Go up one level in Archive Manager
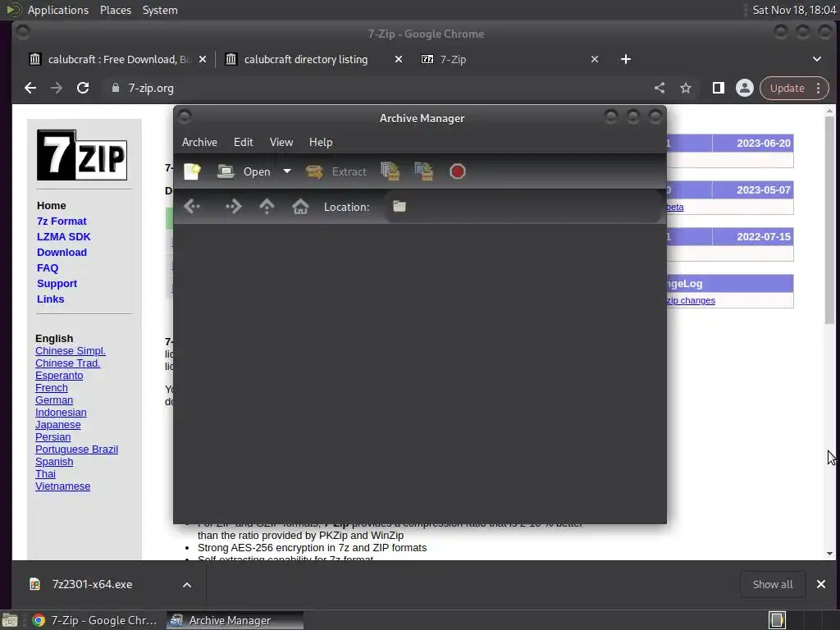Screen dimensions: 840x630 (x=267, y=206)
